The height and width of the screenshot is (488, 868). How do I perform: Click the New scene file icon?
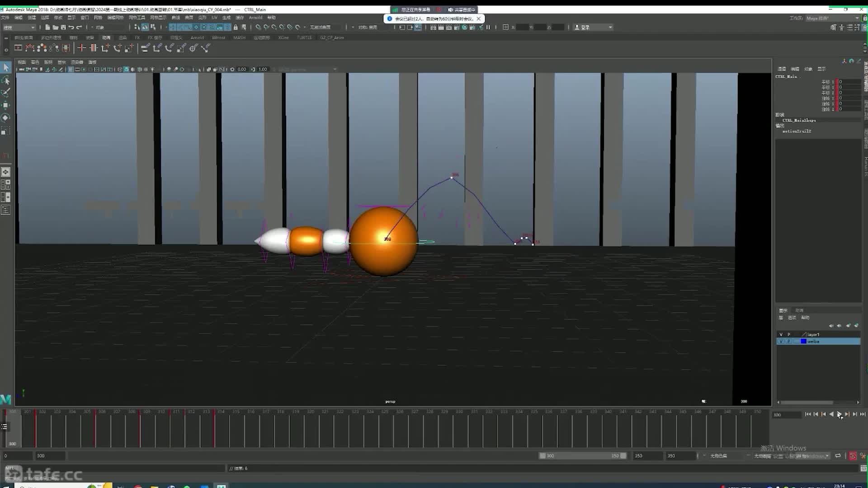click(47, 27)
